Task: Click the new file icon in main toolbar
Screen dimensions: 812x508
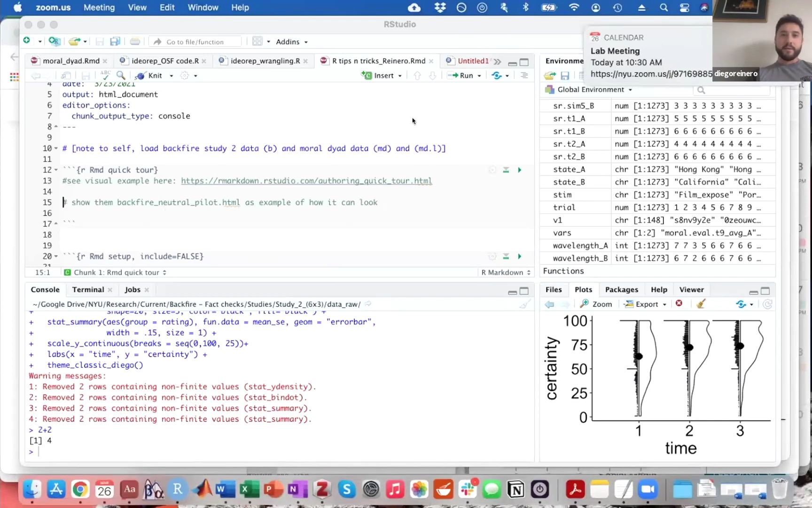Action: tap(27, 41)
